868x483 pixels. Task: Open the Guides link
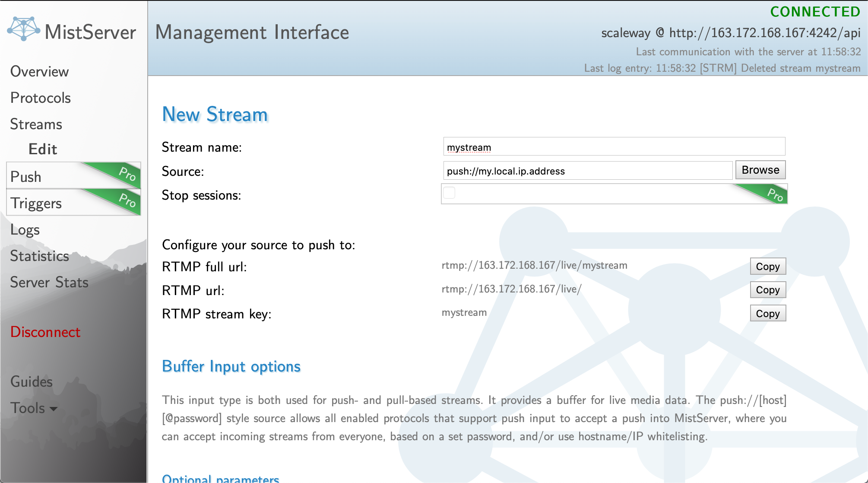coord(31,381)
